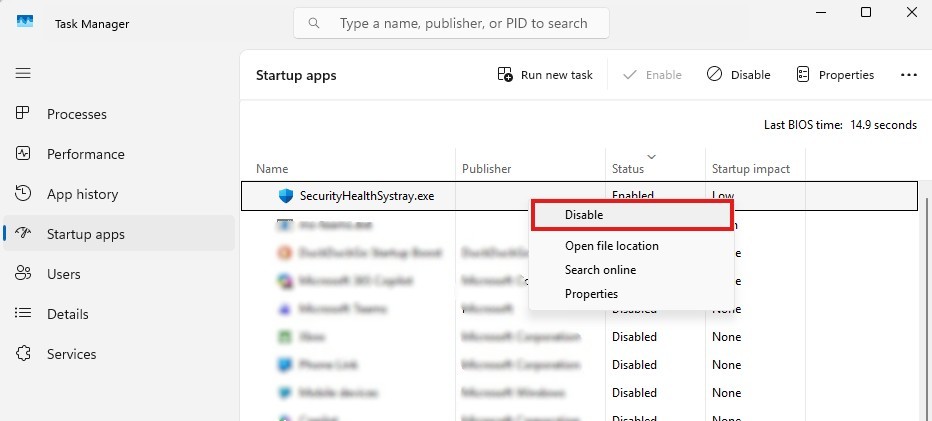Click the Startup apps gauge icon
This screenshot has width=932, height=421.
pyautogui.click(x=23, y=233)
